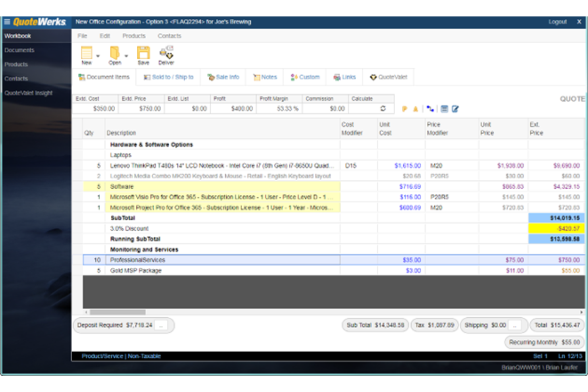Click the left scroll arrow of the grid scrollbar

click(x=86, y=312)
